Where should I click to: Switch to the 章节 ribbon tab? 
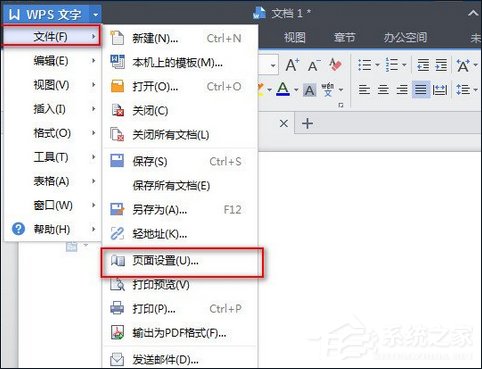point(345,37)
